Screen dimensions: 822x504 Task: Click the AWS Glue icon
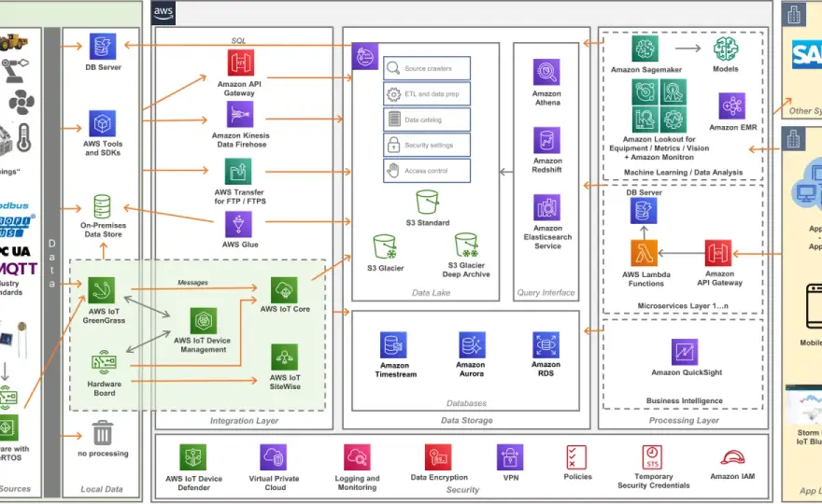238,224
